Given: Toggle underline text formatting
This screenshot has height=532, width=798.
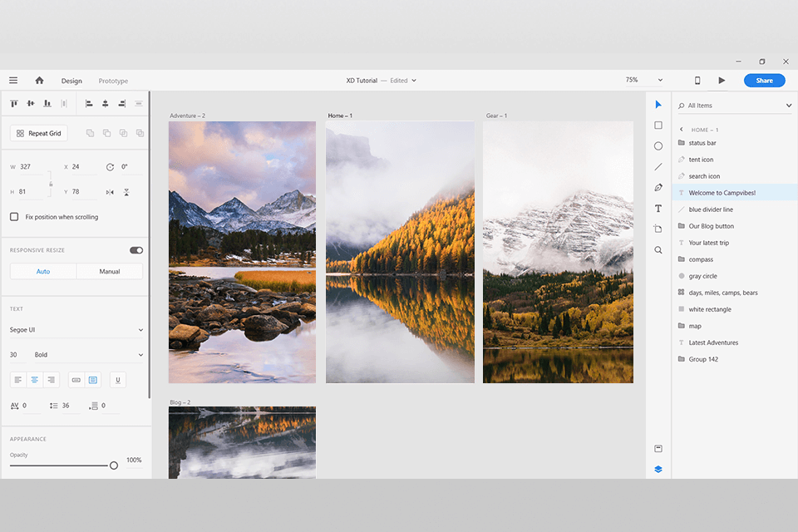Looking at the screenshot, I should (x=118, y=380).
